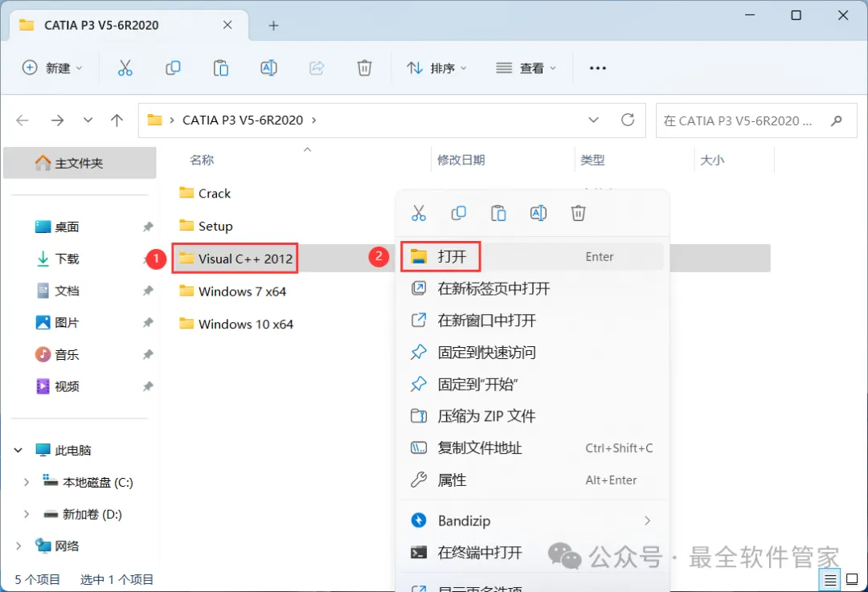Open the recent locations chevron dropdown
The height and width of the screenshot is (592, 868).
click(88, 120)
